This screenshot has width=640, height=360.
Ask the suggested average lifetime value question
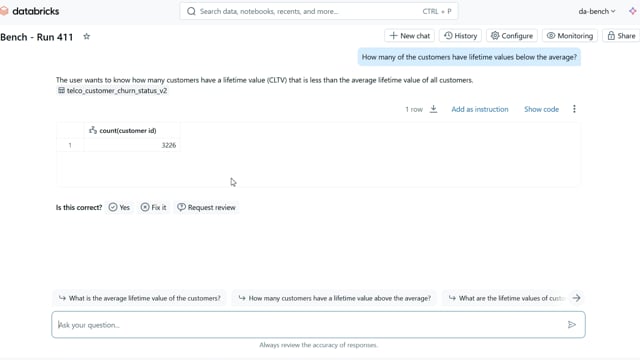click(140, 298)
